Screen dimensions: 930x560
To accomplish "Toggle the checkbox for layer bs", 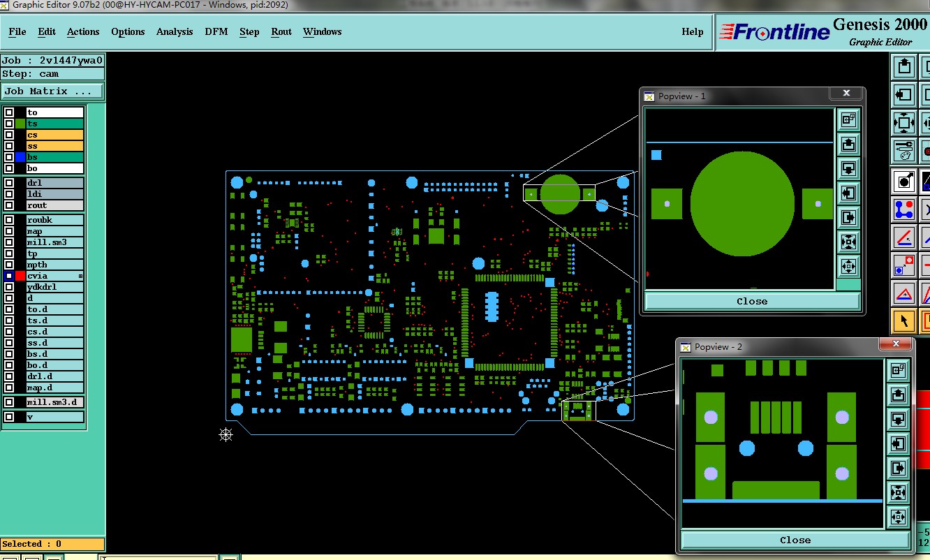I will click(x=9, y=157).
